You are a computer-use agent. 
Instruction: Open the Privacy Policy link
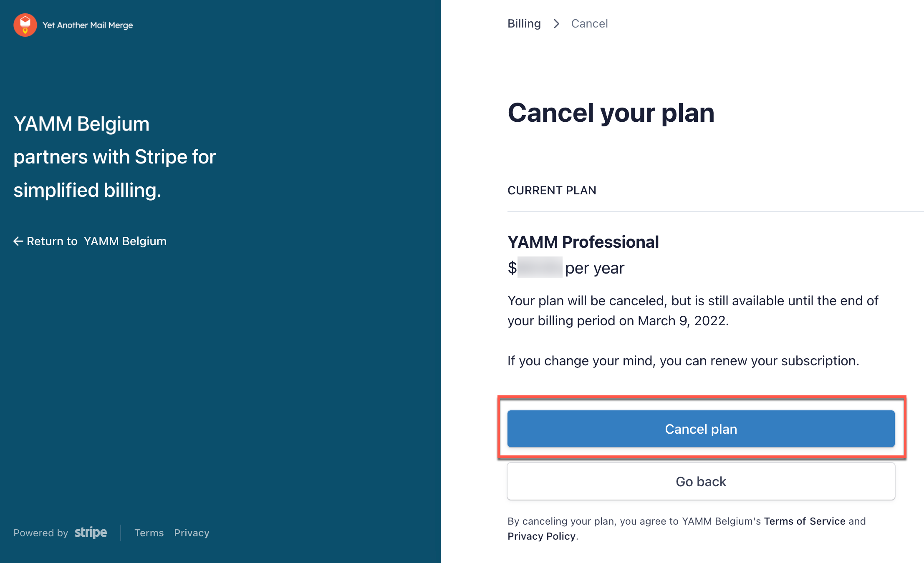pos(541,536)
